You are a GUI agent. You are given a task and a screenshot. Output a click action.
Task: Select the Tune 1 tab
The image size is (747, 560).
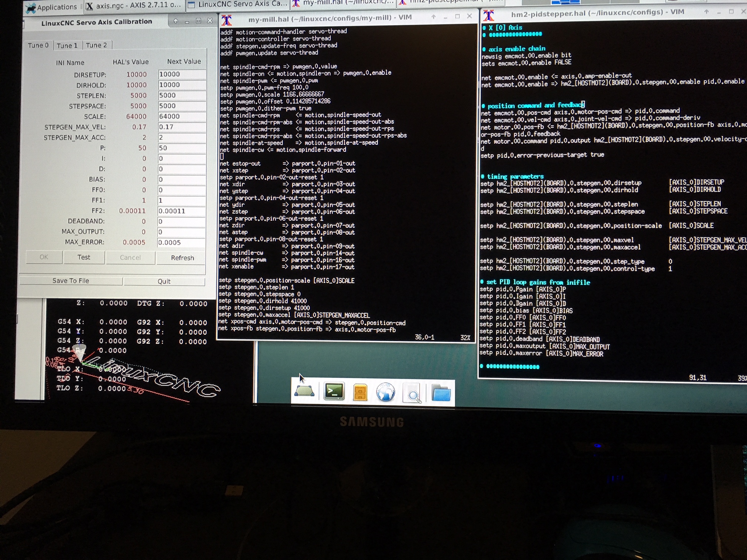pyautogui.click(x=67, y=45)
